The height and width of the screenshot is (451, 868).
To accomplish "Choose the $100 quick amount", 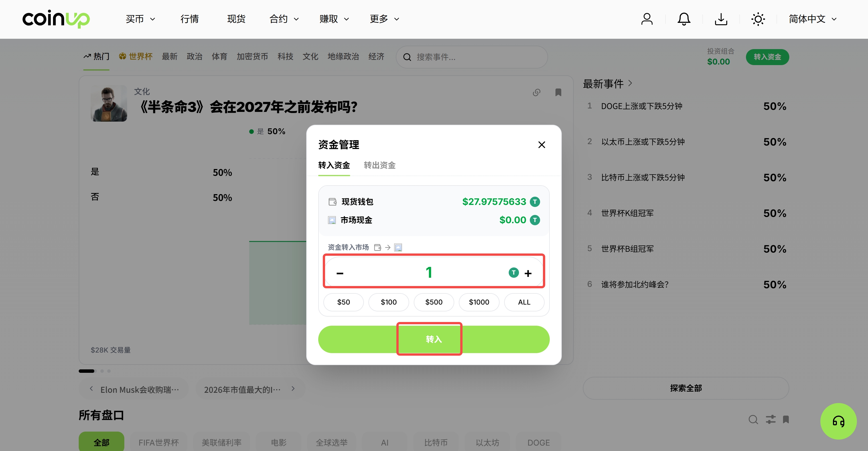I will tap(388, 302).
